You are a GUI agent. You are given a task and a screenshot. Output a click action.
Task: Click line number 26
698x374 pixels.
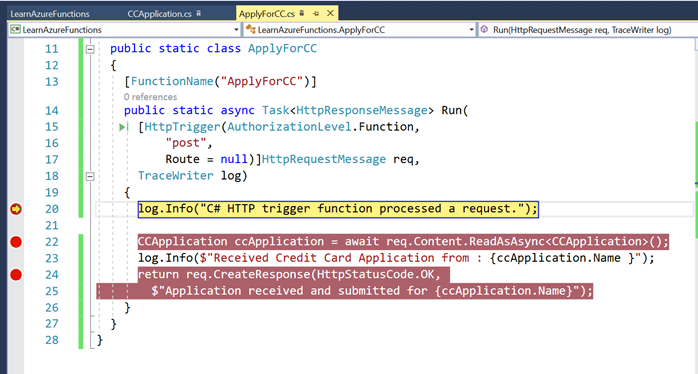click(52, 307)
